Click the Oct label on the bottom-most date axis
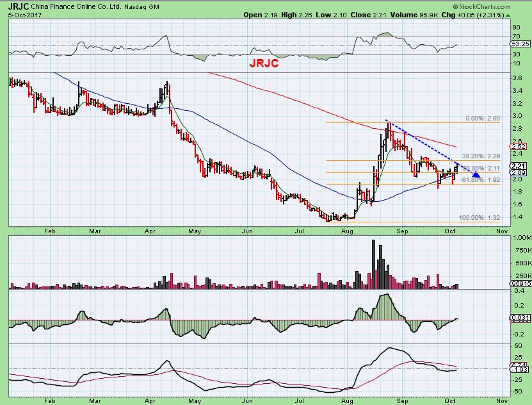Image resolution: width=532 pixels, height=405 pixels. pyautogui.click(x=450, y=401)
